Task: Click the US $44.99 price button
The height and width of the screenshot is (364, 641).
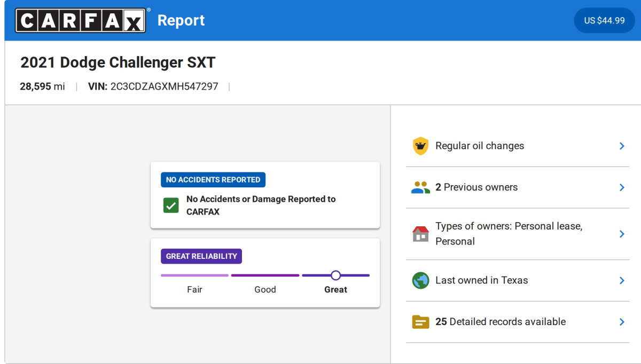Action: [x=604, y=20]
